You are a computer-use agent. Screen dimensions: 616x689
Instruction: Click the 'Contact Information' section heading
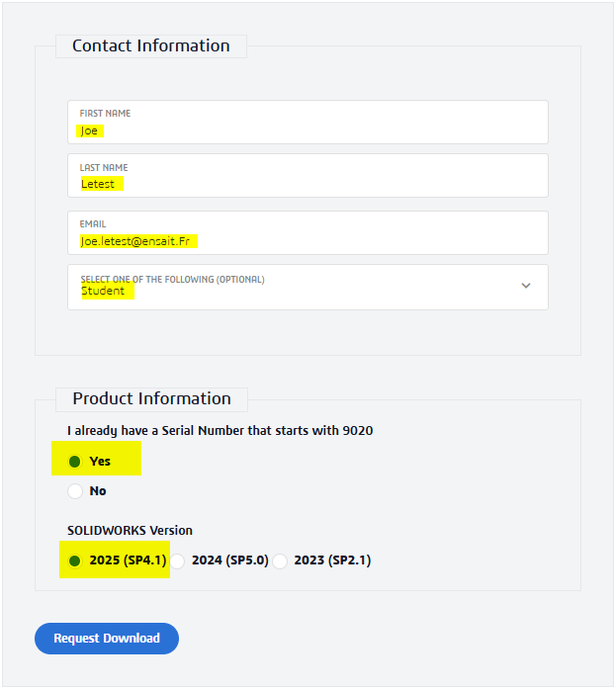pyautogui.click(x=150, y=45)
